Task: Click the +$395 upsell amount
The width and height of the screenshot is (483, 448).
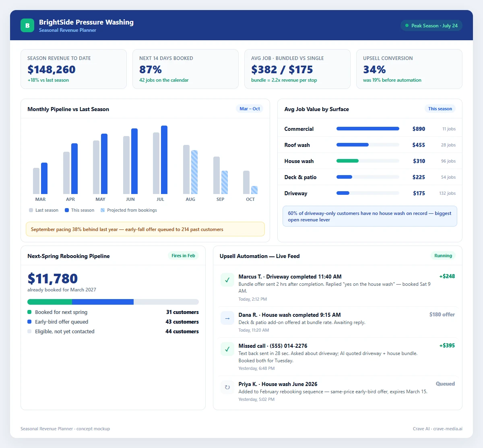Action: pos(447,345)
